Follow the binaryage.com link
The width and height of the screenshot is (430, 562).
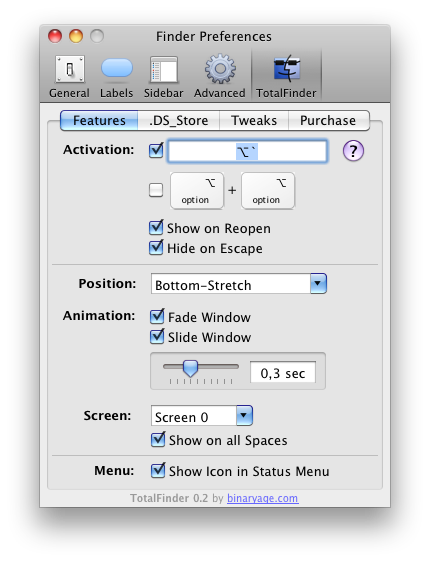[x=262, y=498]
